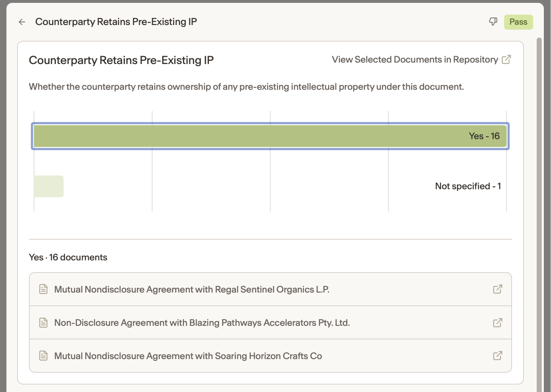Click the description text about pre-existing intellectual property
The image size is (551, 392).
click(x=246, y=87)
